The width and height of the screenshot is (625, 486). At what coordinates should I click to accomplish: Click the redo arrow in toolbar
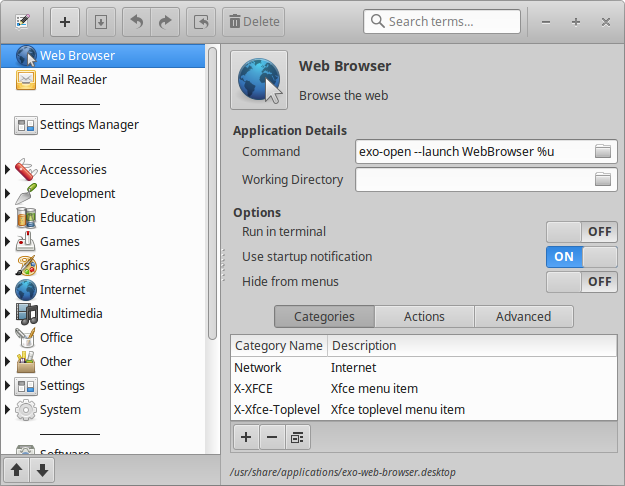(165, 21)
